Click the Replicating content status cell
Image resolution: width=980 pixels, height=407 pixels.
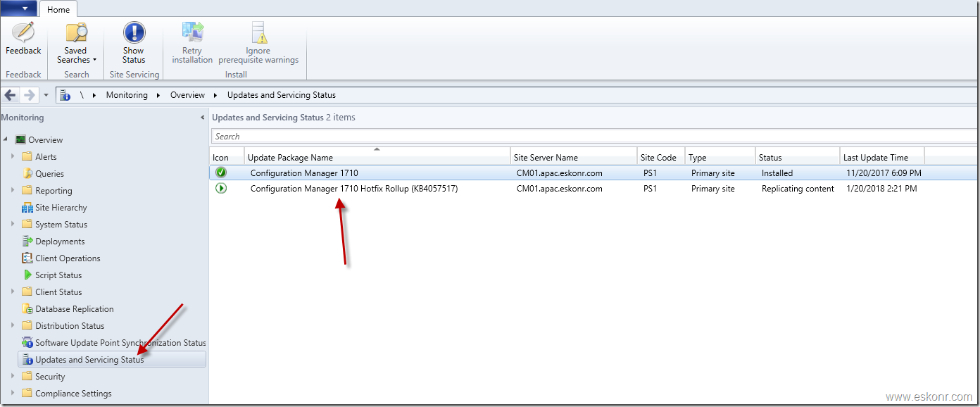pos(798,189)
